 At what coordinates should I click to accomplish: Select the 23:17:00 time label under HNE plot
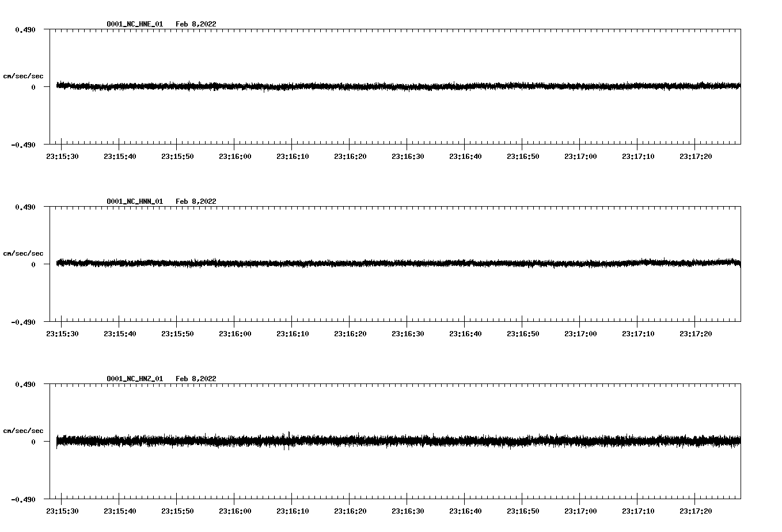[580, 157]
